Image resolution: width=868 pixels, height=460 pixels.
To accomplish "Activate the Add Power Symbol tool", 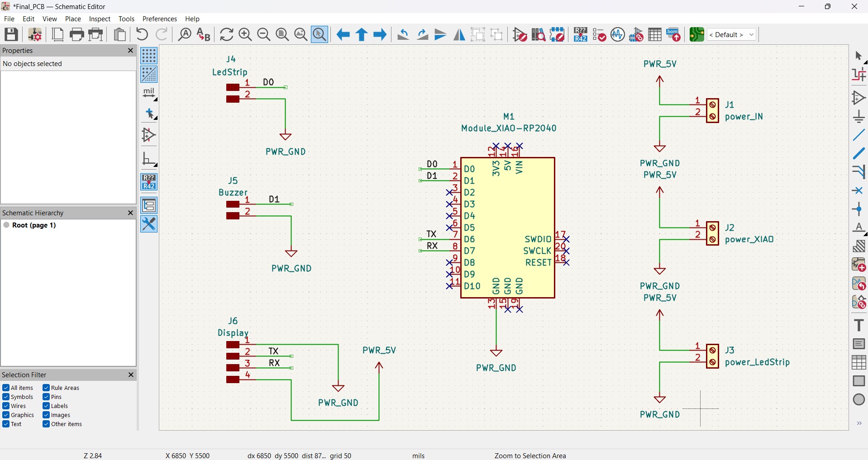I will click(859, 116).
